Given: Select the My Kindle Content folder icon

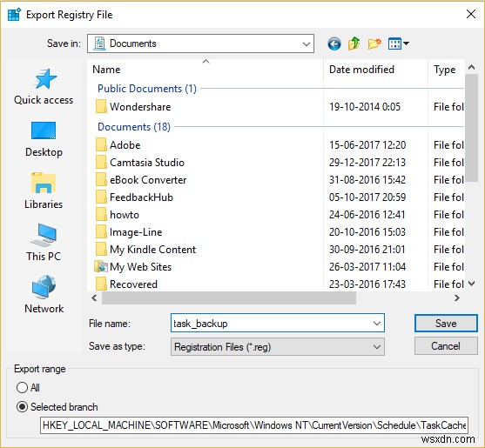Looking at the screenshot, I should point(101,249).
